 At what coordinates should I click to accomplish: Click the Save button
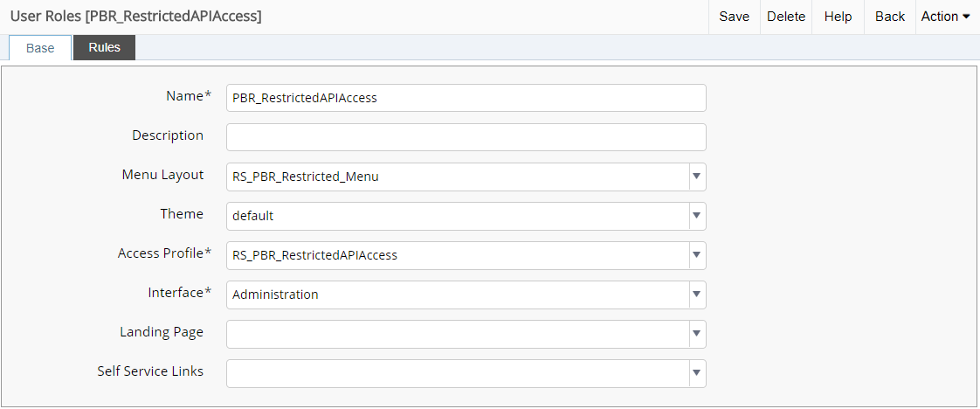coord(734,17)
